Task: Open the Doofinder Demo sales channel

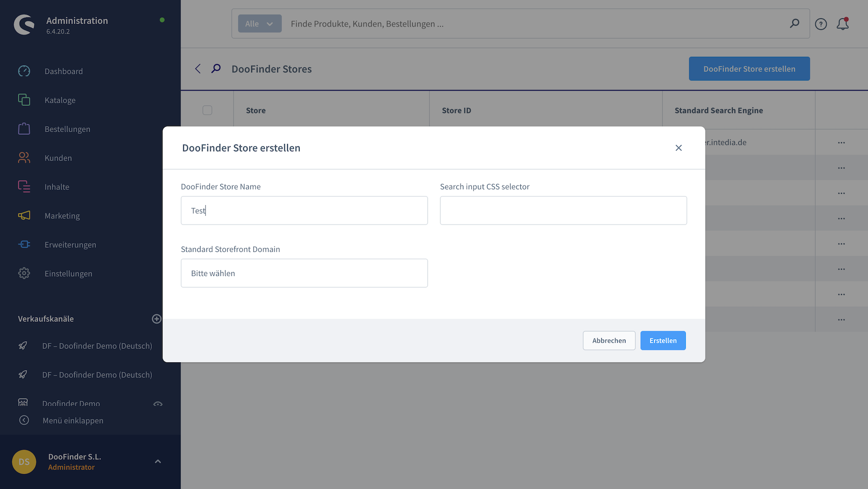Action: [x=71, y=403]
